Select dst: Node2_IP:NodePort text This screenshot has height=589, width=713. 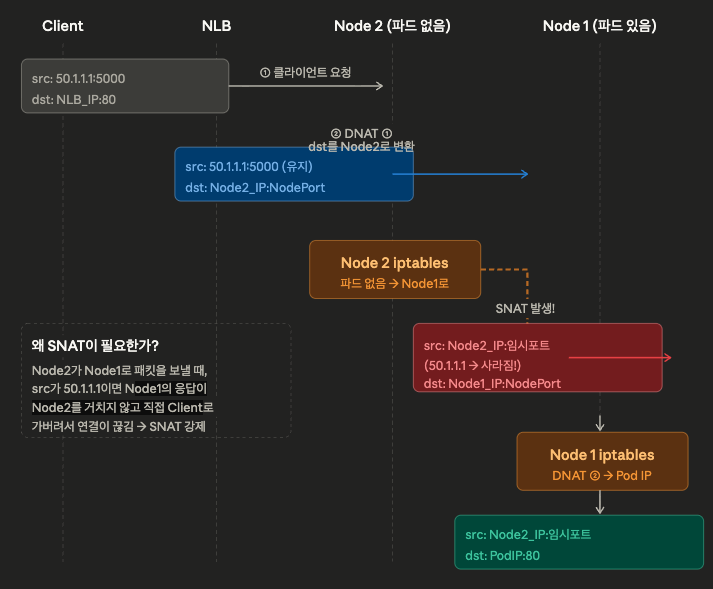(255, 187)
